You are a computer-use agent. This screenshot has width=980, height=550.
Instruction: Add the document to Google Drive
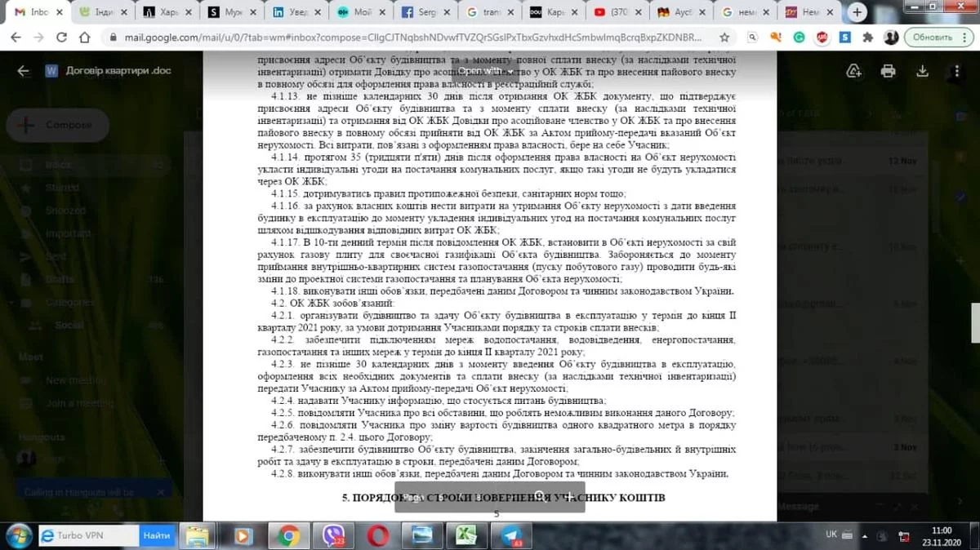(x=854, y=71)
